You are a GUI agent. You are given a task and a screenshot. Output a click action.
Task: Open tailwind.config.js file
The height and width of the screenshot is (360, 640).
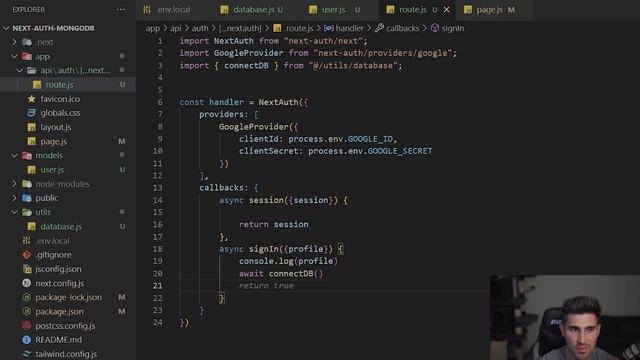tap(66, 354)
